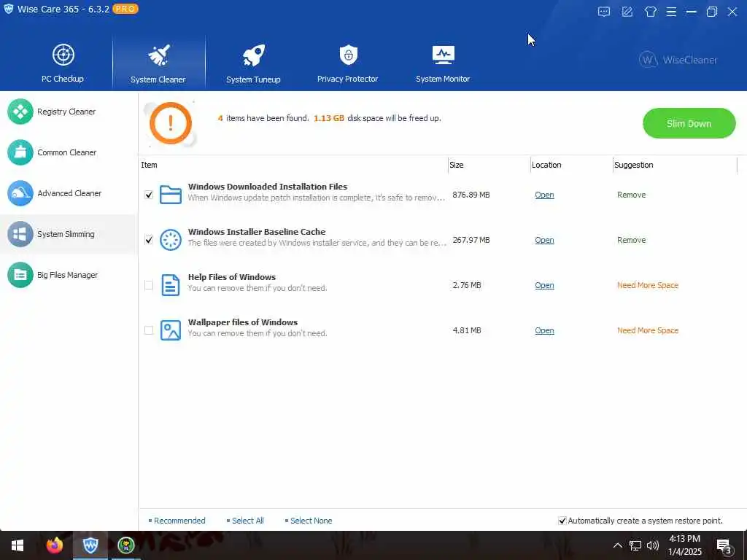Image resolution: width=747 pixels, height=560 pixels.
Task: Toggle automatically create system restore point
Action: click(x=562, y=521)
